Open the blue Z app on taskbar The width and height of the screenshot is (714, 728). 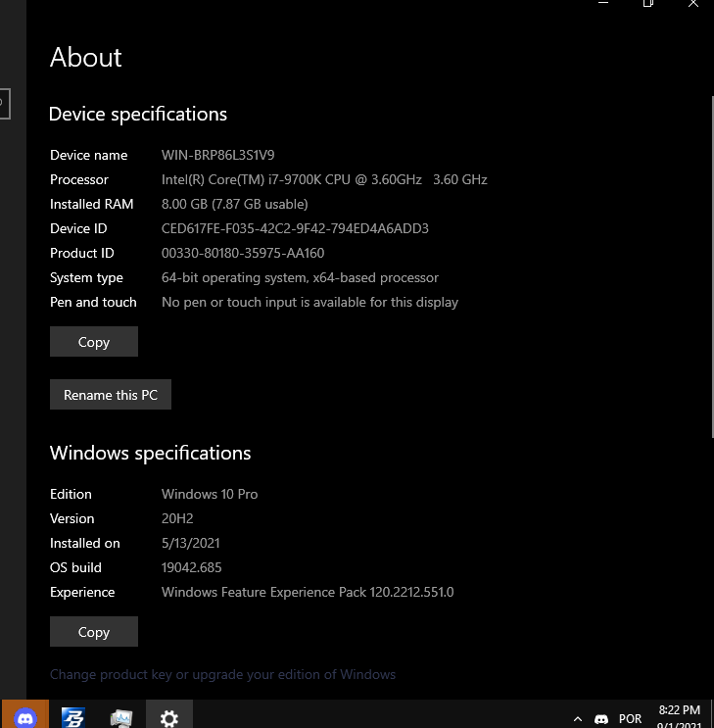pos(72,717)
